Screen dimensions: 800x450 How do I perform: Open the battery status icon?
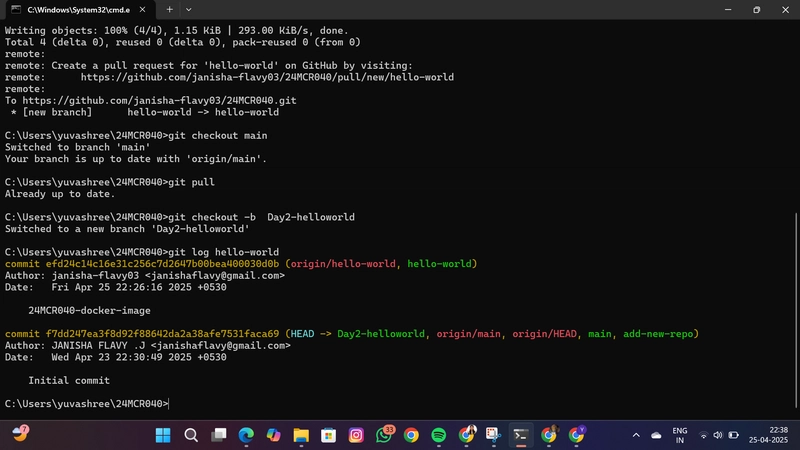pos(733,435)
